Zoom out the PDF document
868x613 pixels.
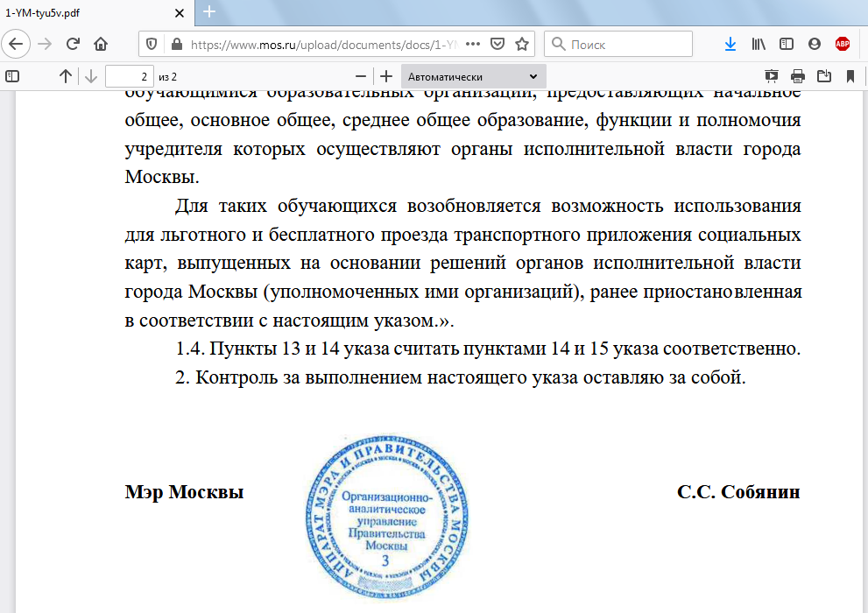(x=360, y=76)
